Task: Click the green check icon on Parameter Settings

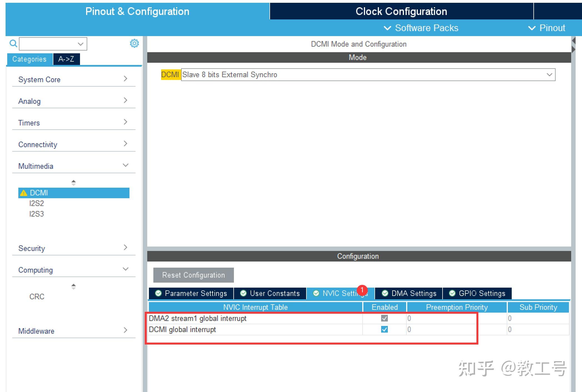Action: (158, 293)
